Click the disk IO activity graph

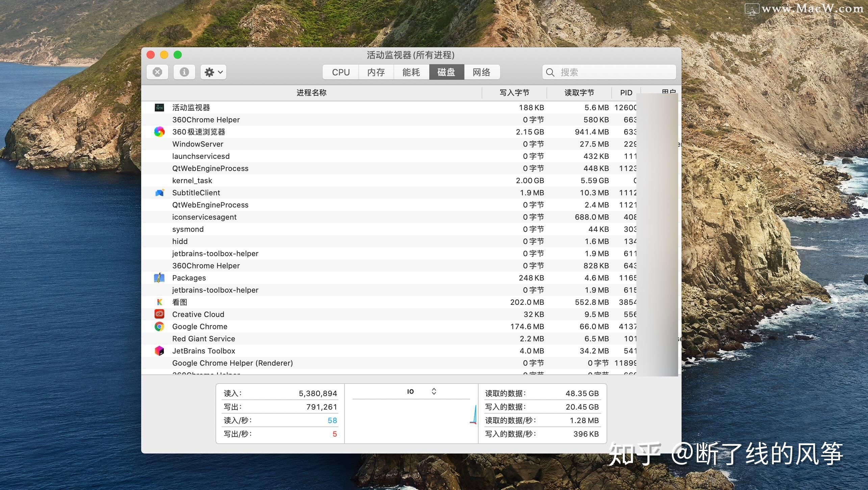[x=411, y=420]
